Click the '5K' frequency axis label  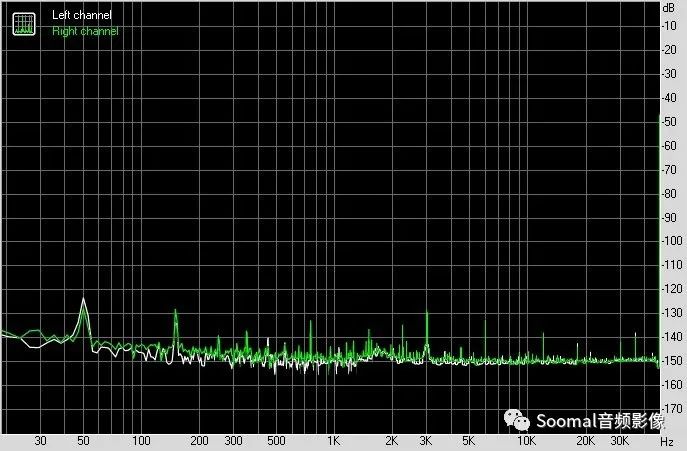pos(468,440)
